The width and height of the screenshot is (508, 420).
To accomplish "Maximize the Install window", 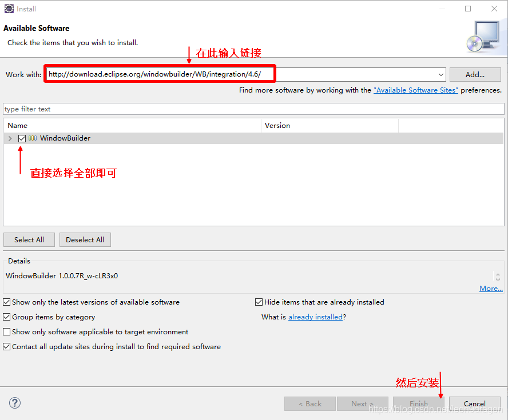I will tap(468, 9).
